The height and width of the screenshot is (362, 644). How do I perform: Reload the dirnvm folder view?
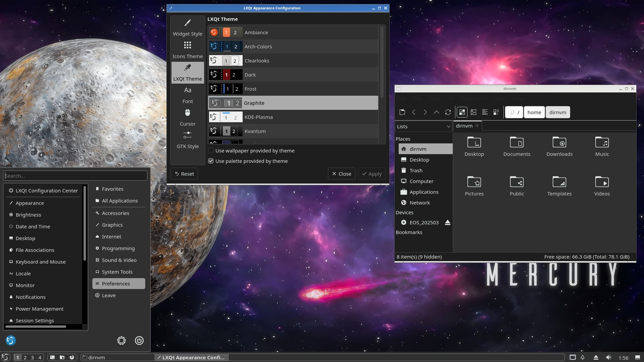click(448, 112)
